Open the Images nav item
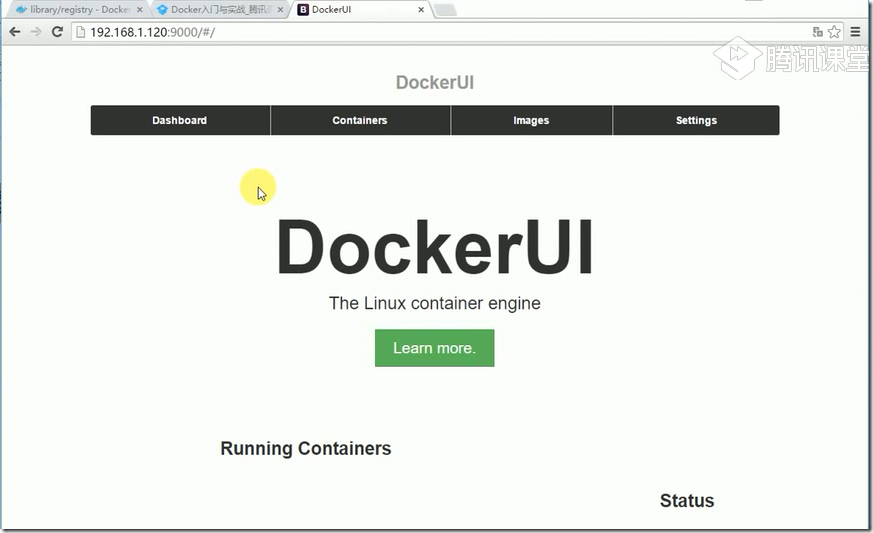 pyautogui.click(x=532, y=120)
